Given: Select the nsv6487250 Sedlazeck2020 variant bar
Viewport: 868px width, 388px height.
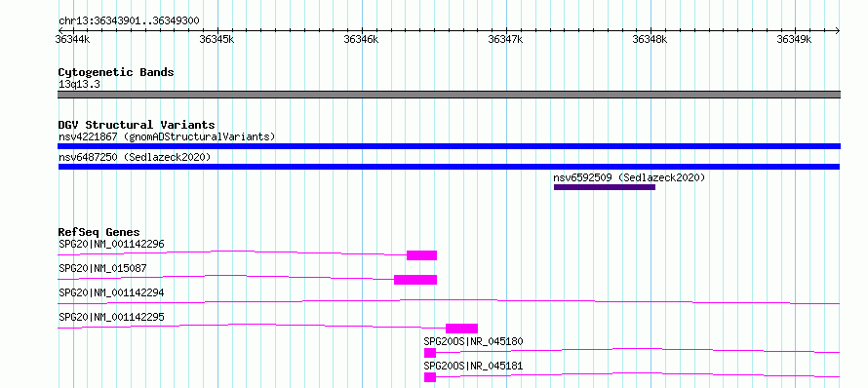Looking at the screenshot, I should (x=449, y=167).
